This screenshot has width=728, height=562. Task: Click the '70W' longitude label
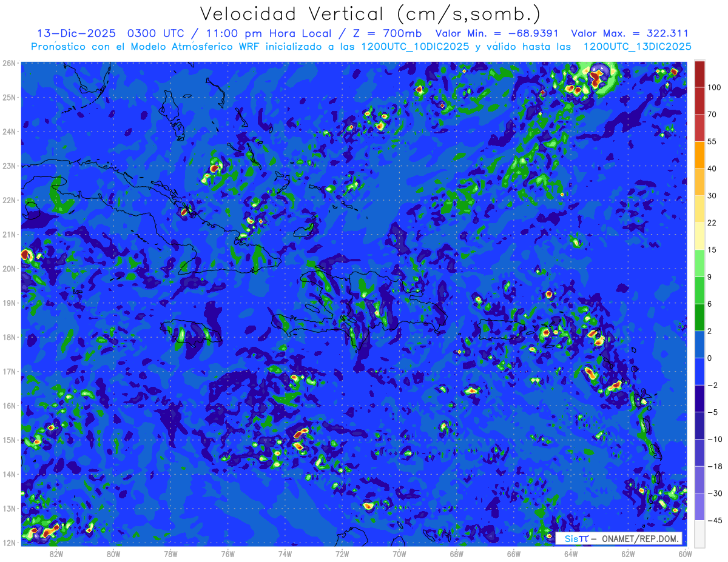(399, 553)
